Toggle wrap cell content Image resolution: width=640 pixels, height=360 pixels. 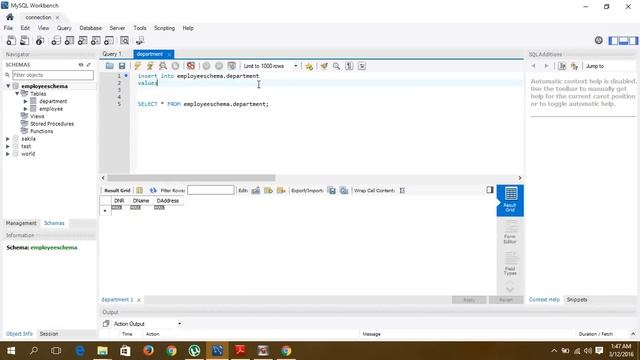pyautogui.click(x=402, y=190)
